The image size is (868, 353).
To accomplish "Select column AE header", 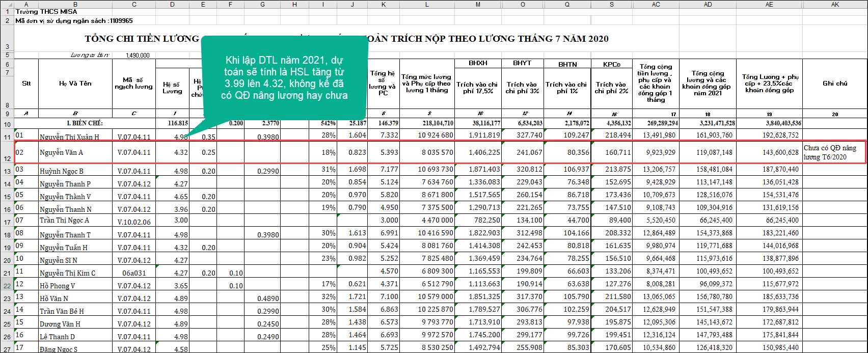I will point(769,4).
